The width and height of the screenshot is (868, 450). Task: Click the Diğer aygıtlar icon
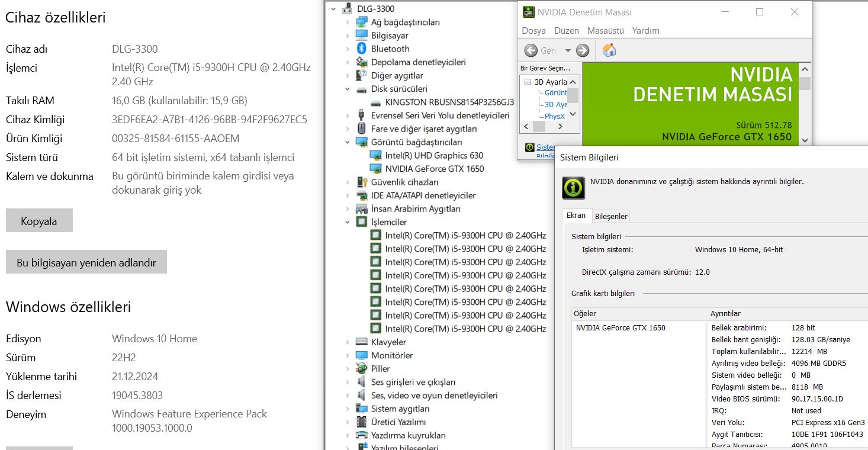point(362,75)
